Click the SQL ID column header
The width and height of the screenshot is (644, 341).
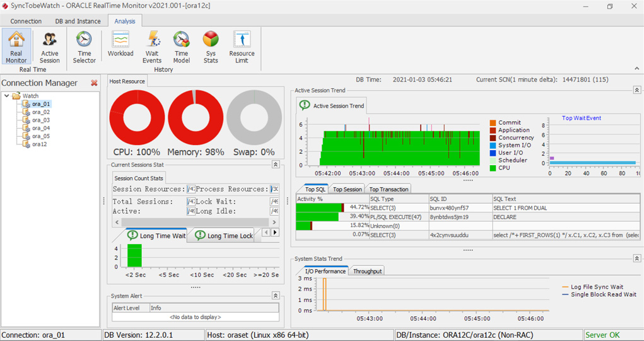(x=460, y=199)
